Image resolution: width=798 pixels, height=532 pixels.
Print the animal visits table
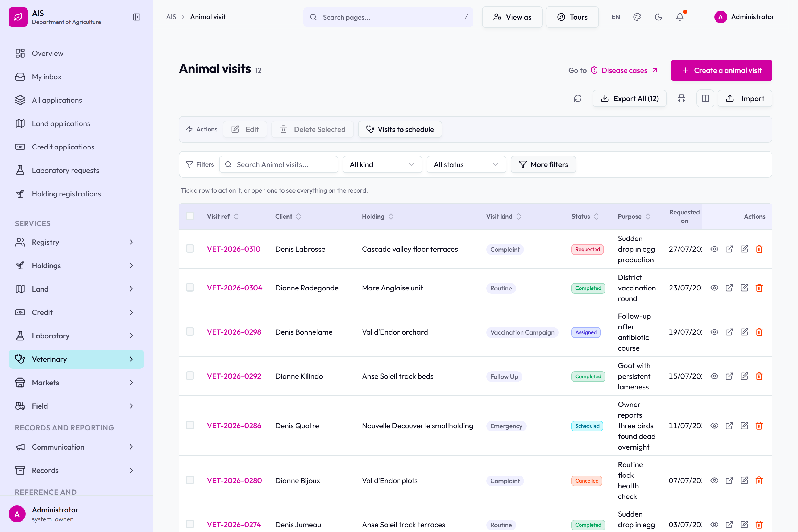(681, 98)
